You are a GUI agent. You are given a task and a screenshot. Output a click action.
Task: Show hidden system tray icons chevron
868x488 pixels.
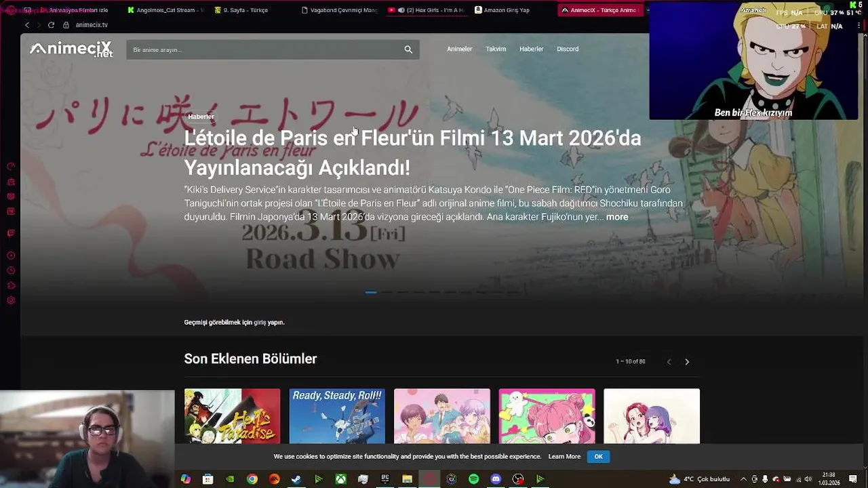tap(744, 479)
